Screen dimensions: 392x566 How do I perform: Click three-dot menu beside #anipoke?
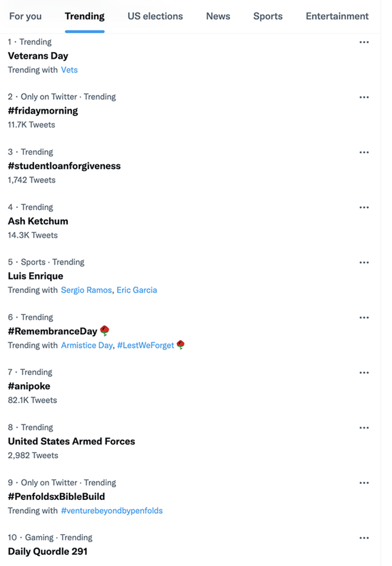[364, 373]
